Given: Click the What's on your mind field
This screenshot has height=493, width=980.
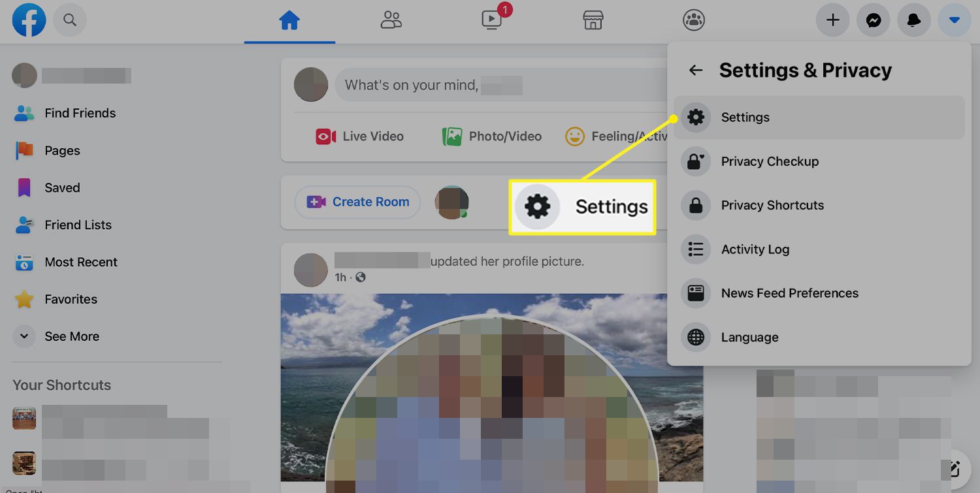Looking at the screenshot, I should coord(497,86).
